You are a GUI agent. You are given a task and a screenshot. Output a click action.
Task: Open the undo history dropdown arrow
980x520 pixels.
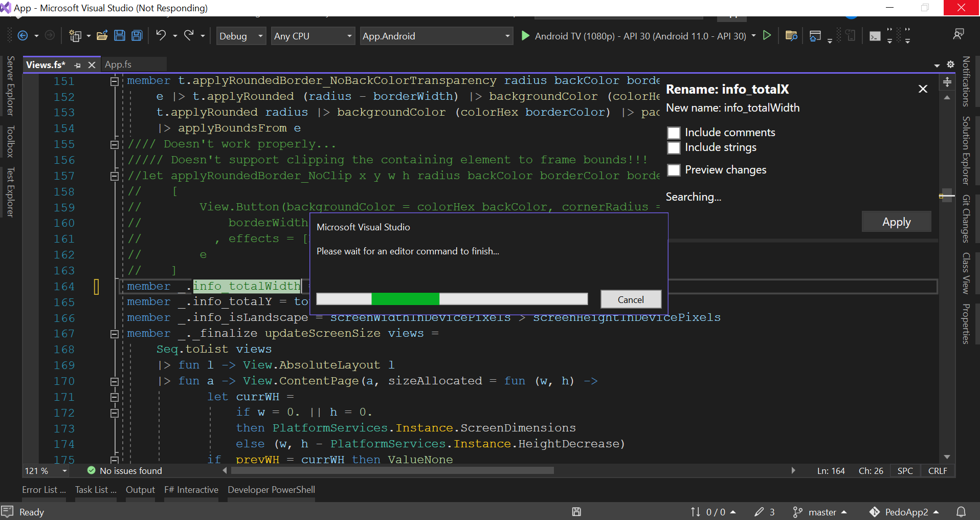tap(175, 36)
